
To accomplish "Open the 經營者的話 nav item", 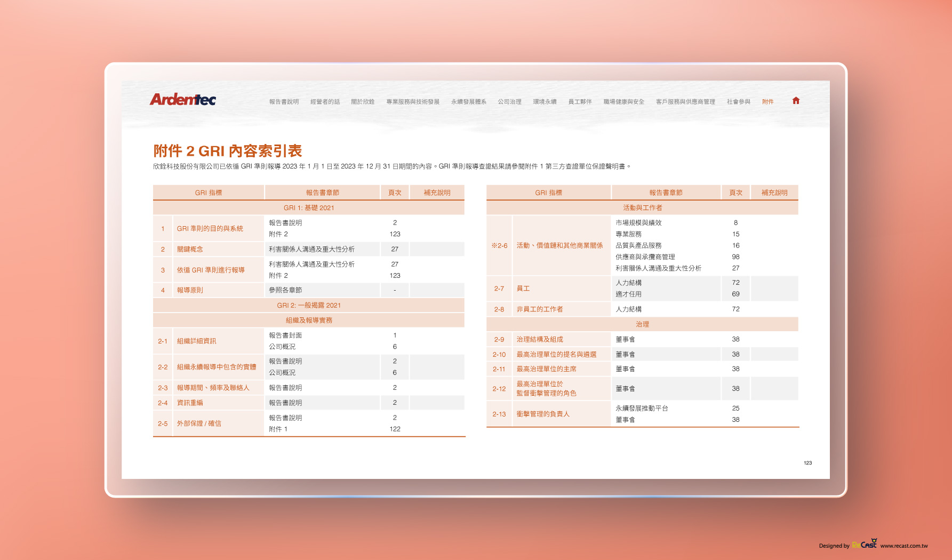I will pyautogui.click(x=325, y=102).
